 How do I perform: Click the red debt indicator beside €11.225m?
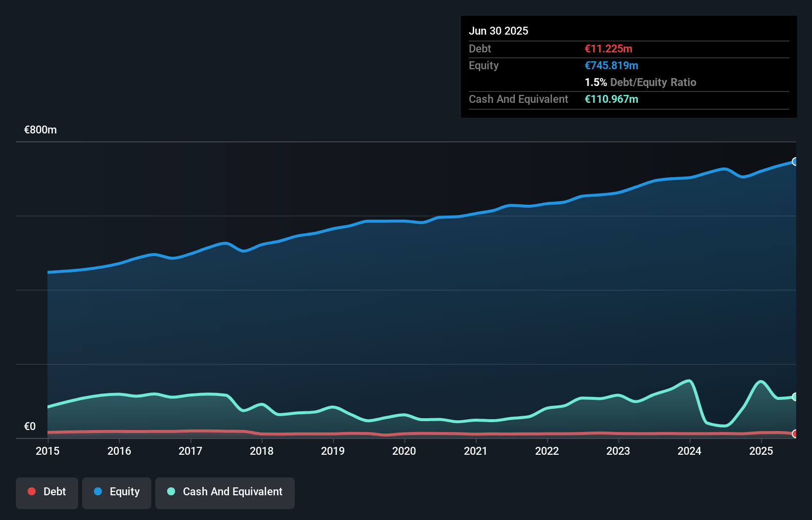click(608, 49)
